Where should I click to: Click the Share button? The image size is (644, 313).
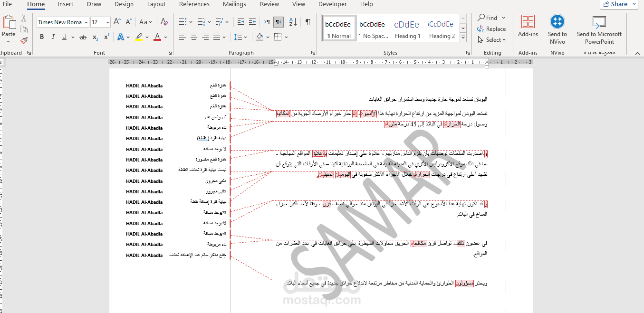pyautogui.click(x=619, y=4)
